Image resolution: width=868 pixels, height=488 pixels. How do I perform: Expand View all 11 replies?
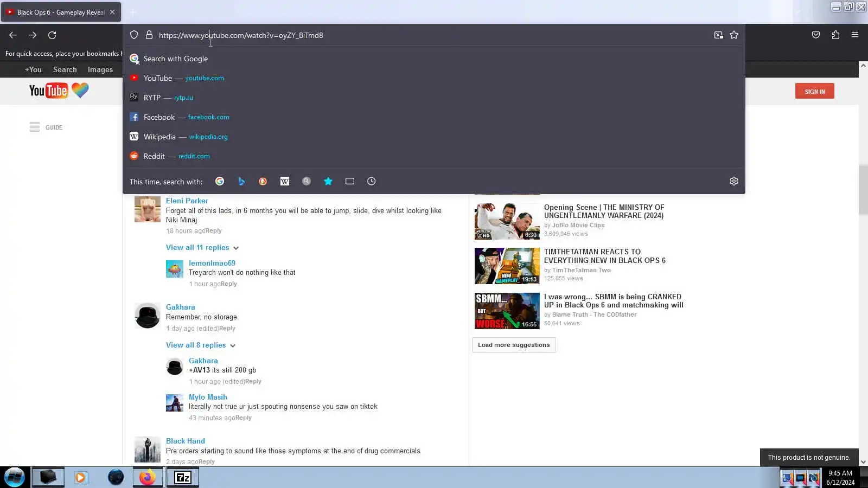202,248
